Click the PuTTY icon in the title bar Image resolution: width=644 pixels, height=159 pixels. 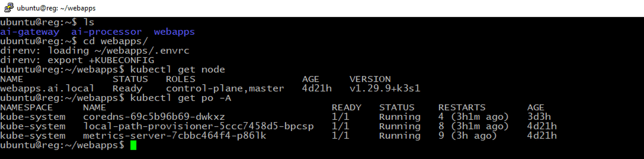9,8
